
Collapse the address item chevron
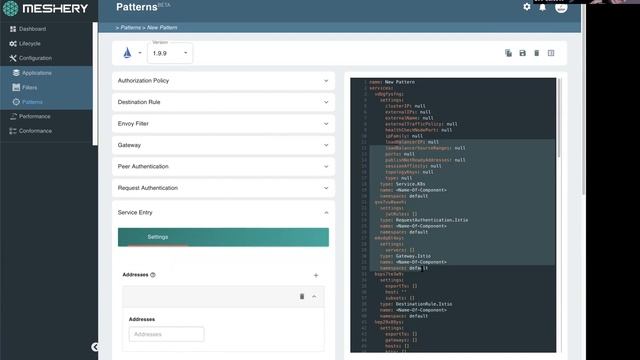[x=314, y=296]
